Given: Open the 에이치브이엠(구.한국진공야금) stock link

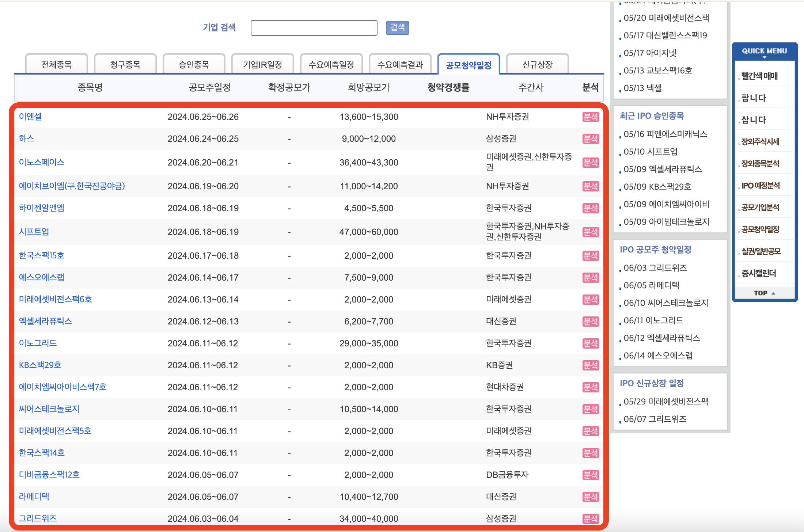Looking at the screenshot, I should pyautogui.click(x=72, y=186).
